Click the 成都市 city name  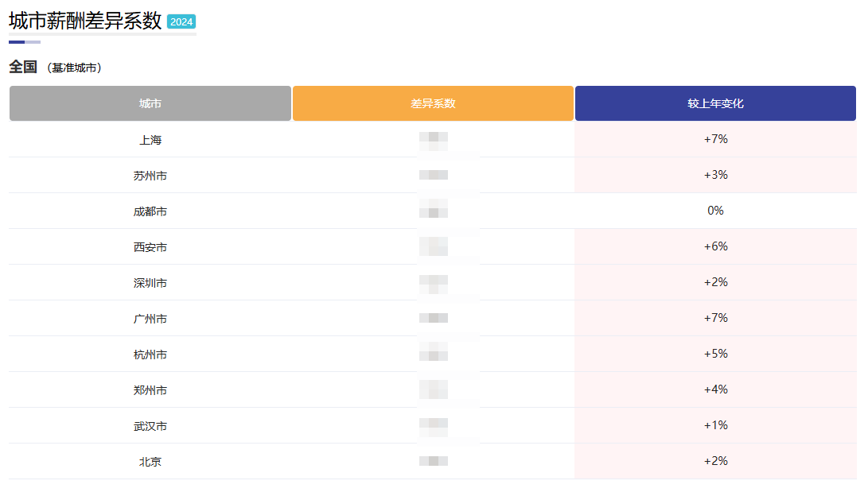coord(150,211)
